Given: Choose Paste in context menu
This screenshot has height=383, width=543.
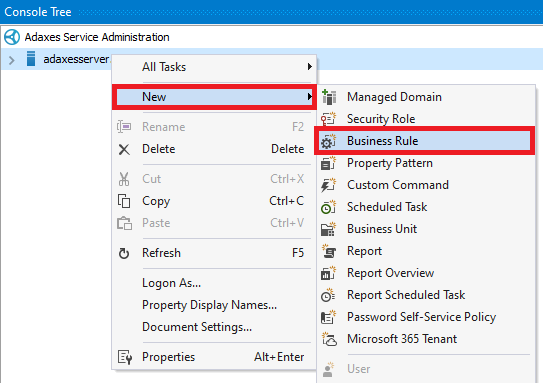Looking at the screenshot, I should 214,223.
